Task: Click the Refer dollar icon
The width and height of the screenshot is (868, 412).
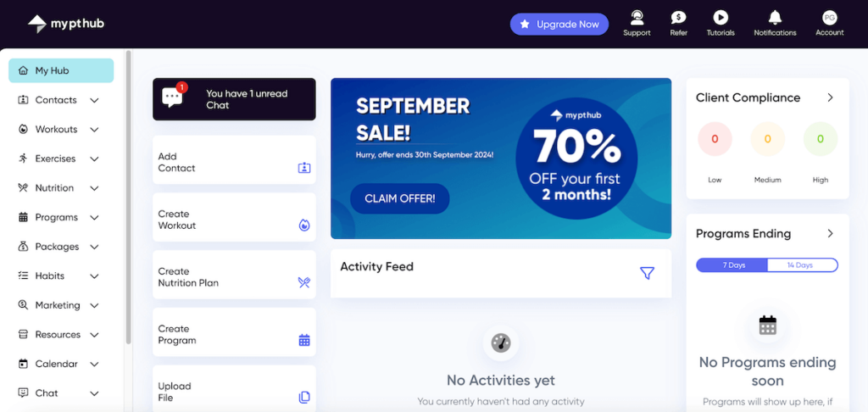Action: click(678, 18)
